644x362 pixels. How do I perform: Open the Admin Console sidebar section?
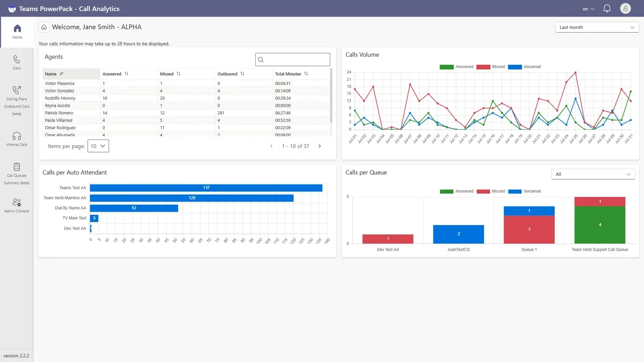click(x=17, y=205)
